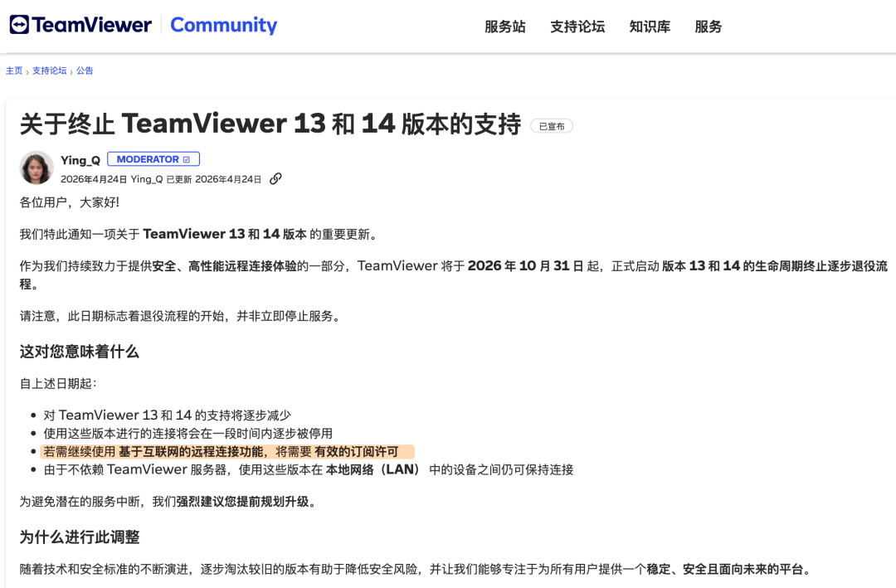Screen dimensions: 896x588
Task: Select the 服务 navigation item
Action: point(708,27)
